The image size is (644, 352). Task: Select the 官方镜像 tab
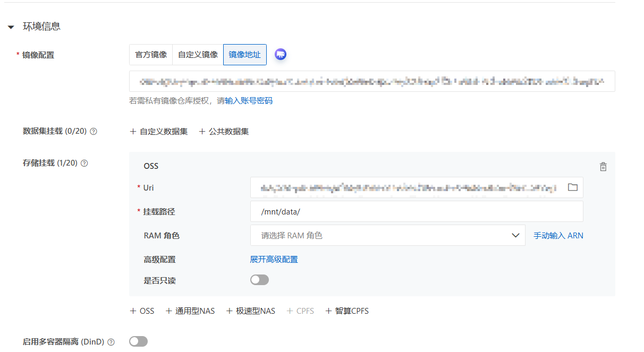pos(151,55)
